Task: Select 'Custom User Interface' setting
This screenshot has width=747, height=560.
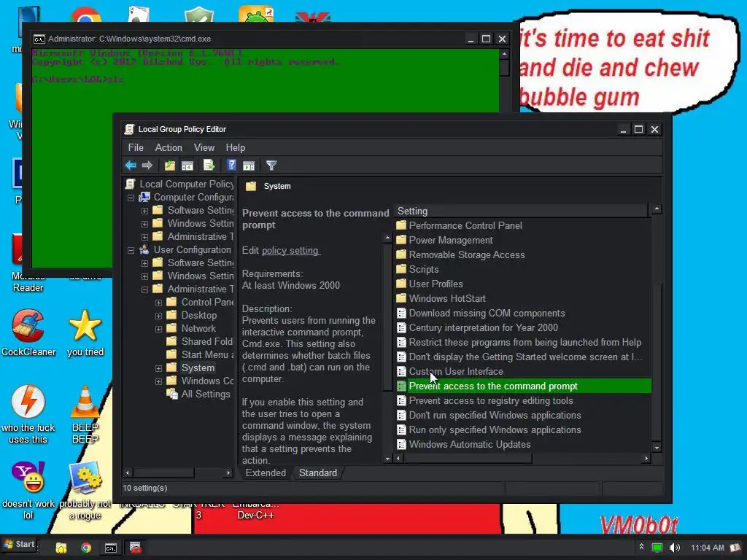Action: click(x=523, y=371)
